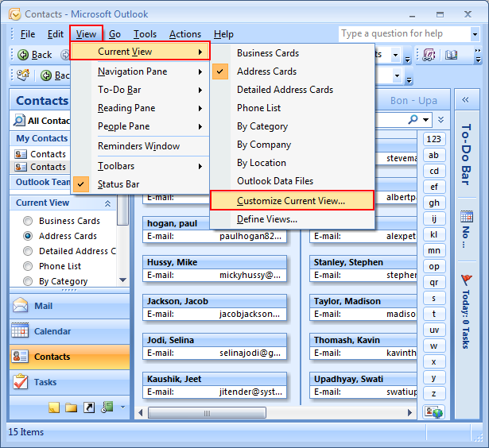This screenshot has width=489, height=448.
Task: Choose Customize Current View menu item
Action: point(293,201)
